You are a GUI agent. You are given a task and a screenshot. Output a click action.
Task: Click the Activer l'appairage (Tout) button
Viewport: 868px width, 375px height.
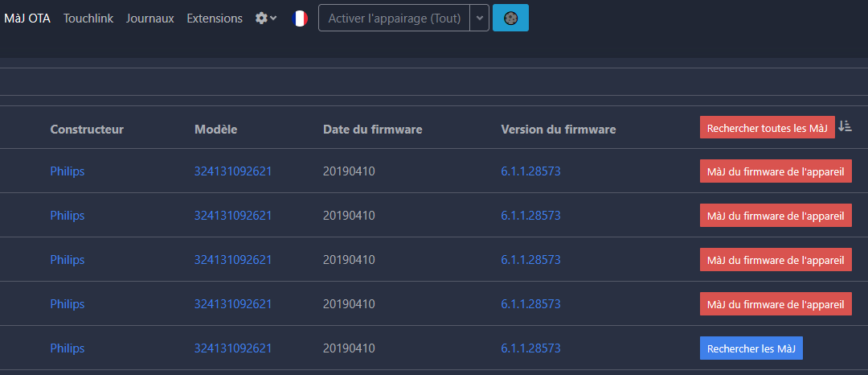394,18
